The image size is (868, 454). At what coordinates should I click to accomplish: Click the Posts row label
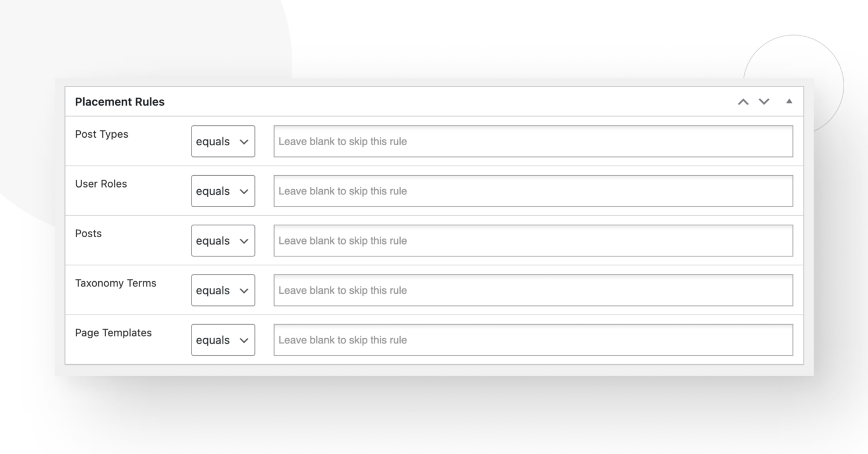tap(88, 233)
